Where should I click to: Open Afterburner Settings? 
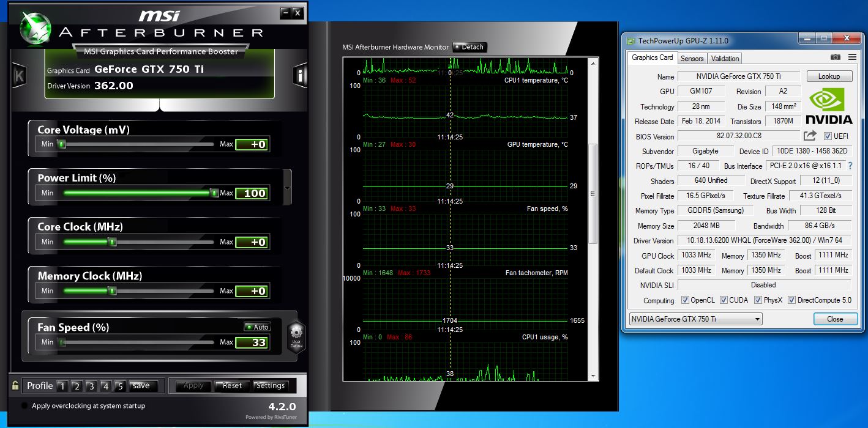pyautogui.click(x=271, y=386)
